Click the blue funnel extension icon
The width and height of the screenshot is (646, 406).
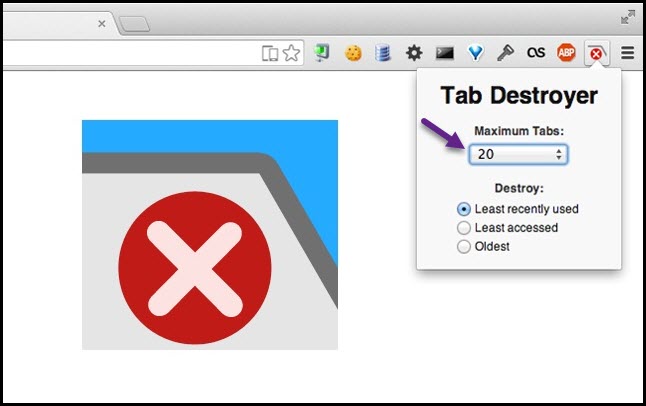[475, 53]
